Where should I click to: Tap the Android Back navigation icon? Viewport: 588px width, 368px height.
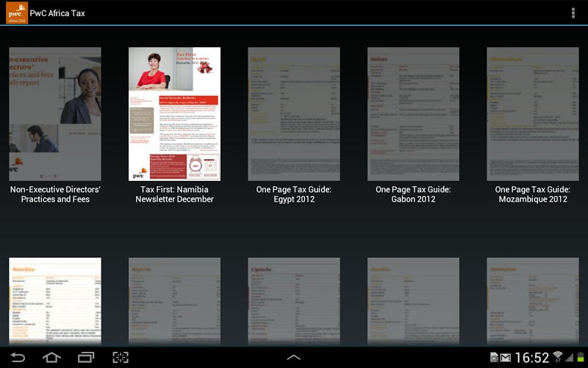click(17, 357)
